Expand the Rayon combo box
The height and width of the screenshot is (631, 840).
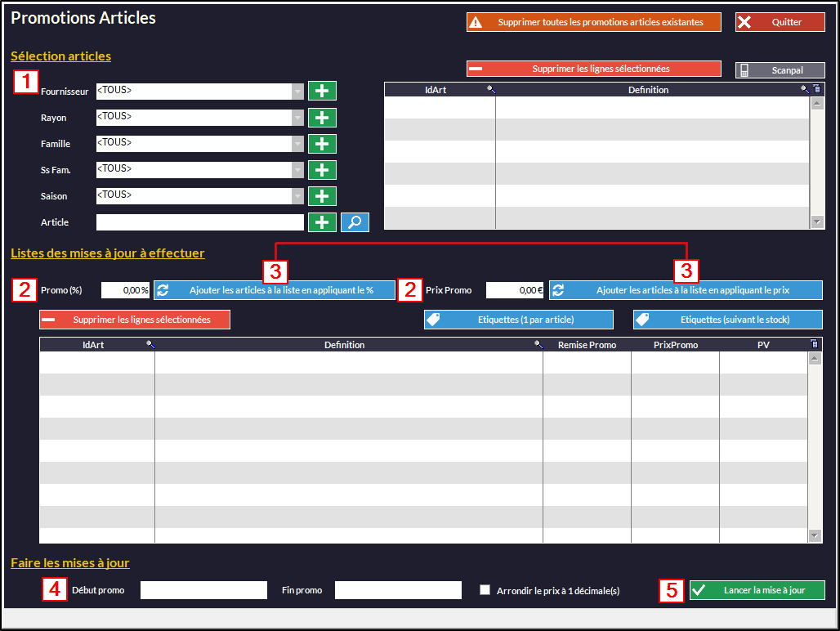pyautogui.click(x=297, y=117)
